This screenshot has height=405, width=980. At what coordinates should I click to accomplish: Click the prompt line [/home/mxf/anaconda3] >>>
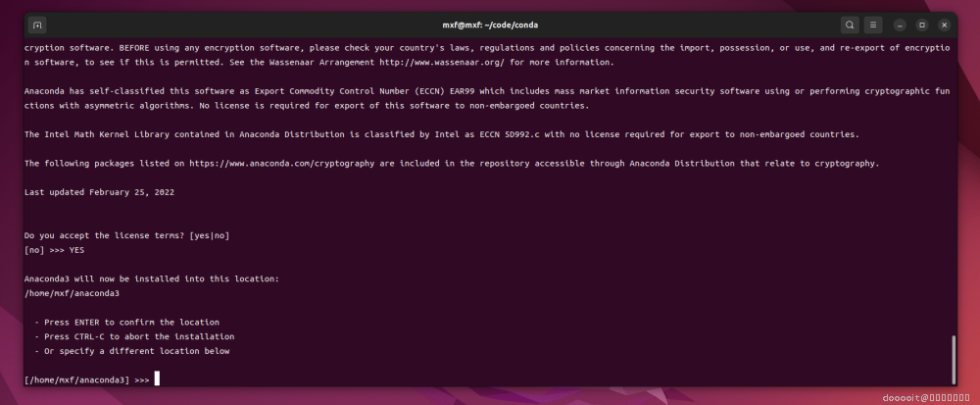pyautogui.click(x=87, y=380)
